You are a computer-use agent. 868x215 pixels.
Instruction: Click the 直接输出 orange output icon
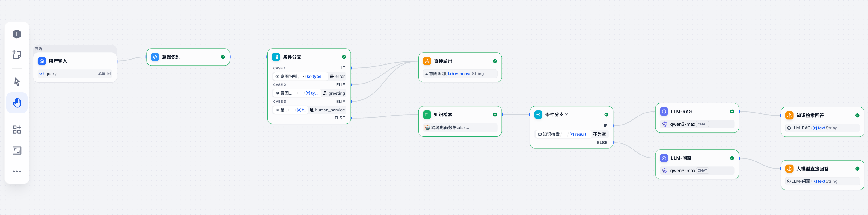click(427, 61)
